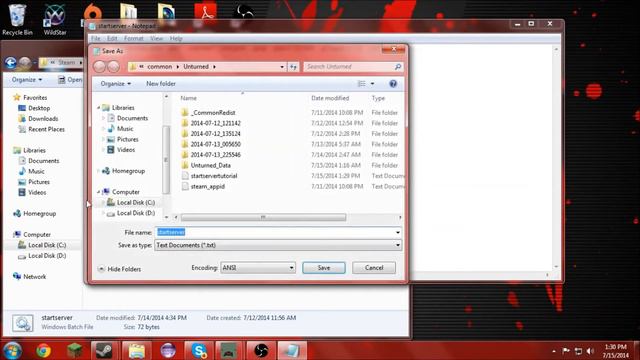Open the Notepad Edit menu
This screenshot has width=640, height=360.
point(112,38)
